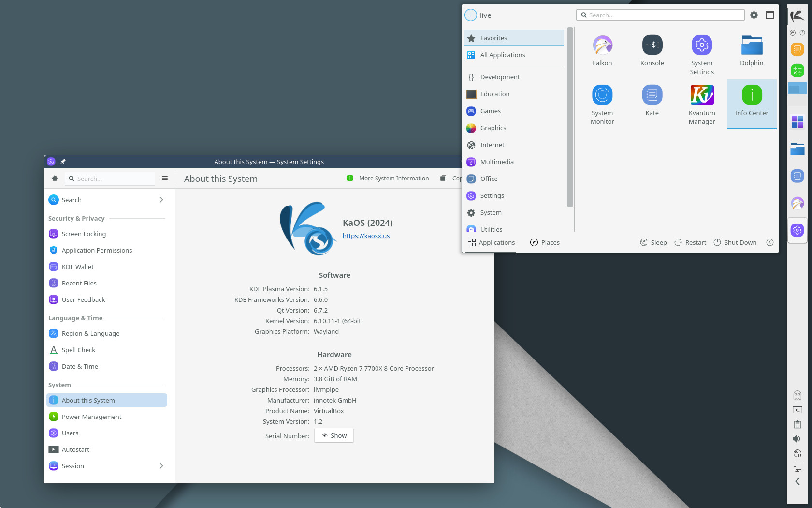Screen dimensions: 812x508
Task: Click the launcher search box
Action: [x=660, y=15]
